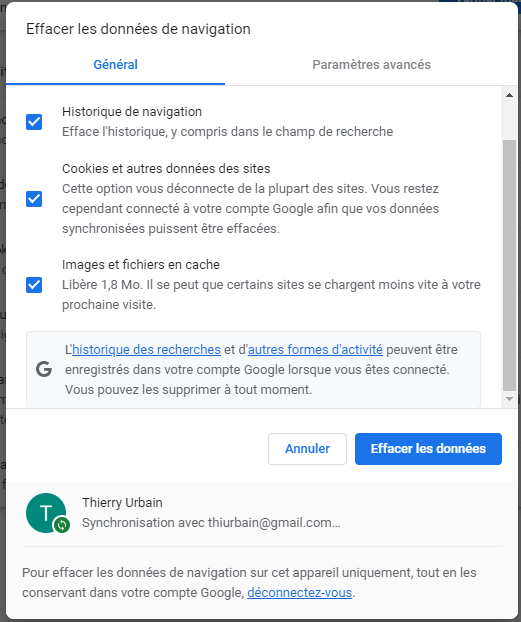Click the Historique de navigation label

point(132,112)
